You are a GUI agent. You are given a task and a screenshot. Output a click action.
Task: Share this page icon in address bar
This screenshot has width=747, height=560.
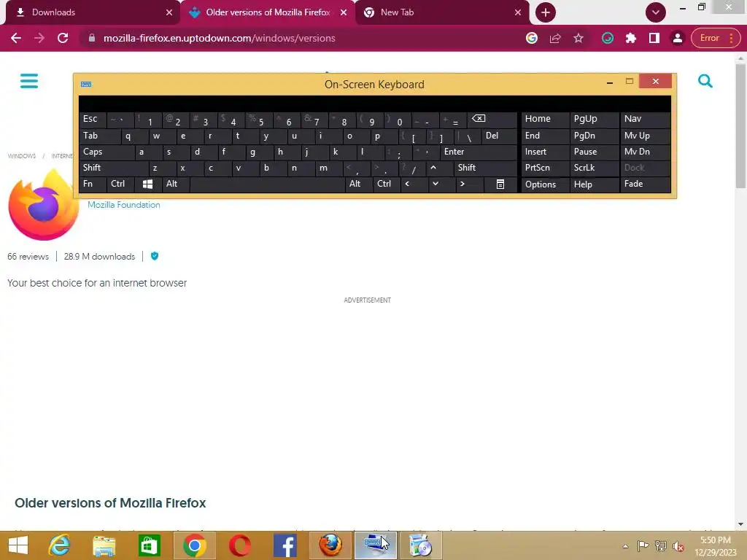click(x=555, y=38)
